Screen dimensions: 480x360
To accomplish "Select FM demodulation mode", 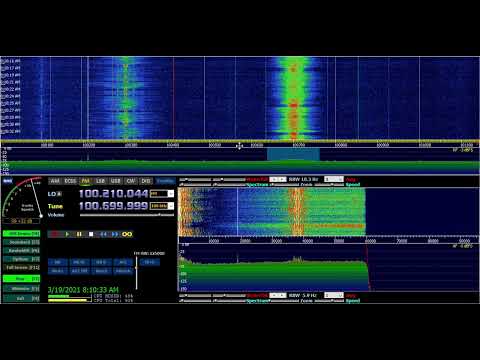I will click(x=86, y=181).
